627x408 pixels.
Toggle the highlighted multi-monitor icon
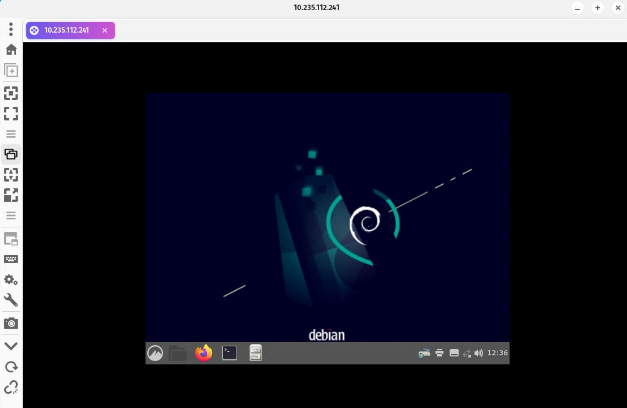11,154
